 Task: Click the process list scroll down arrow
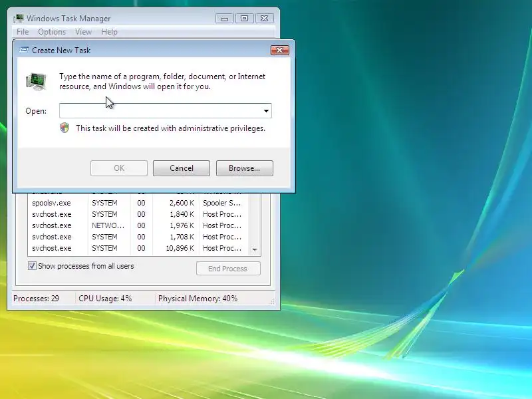tap(255, 250)
